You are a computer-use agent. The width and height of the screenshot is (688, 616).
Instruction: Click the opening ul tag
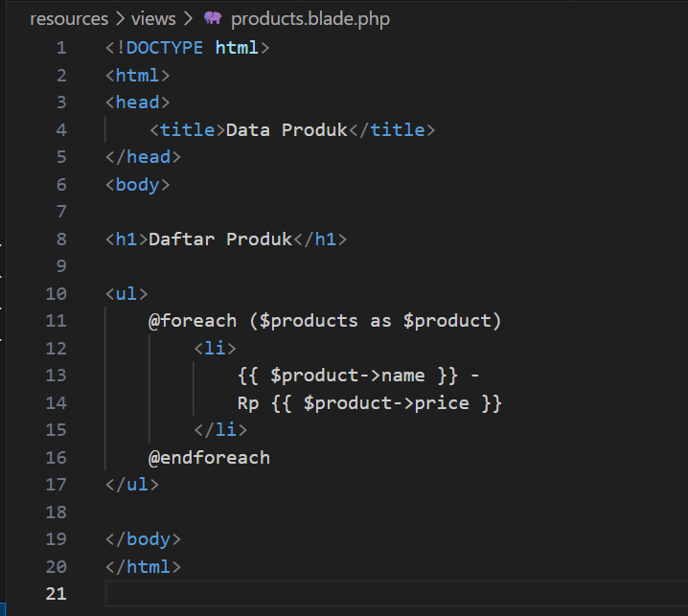(126, 293)
